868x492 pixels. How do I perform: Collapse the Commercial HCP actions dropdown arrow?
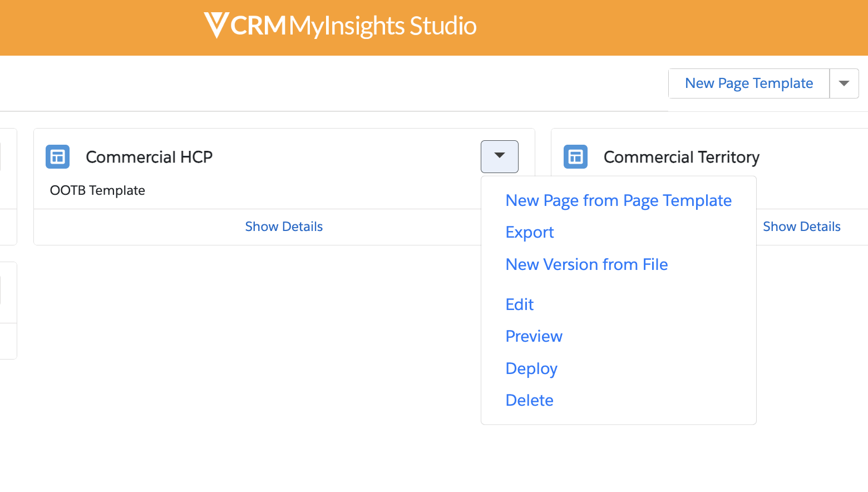tap(499, 156)
